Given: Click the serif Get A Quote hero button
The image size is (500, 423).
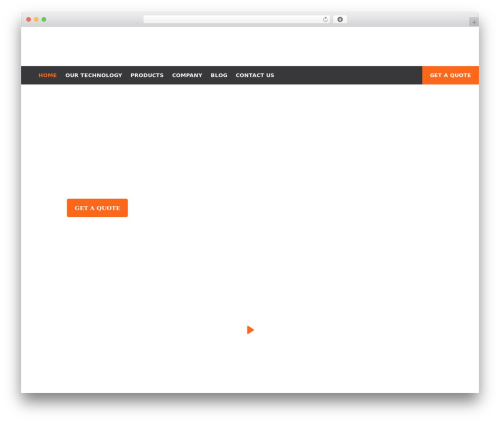Looking at the screenshot, I should 97,208.
